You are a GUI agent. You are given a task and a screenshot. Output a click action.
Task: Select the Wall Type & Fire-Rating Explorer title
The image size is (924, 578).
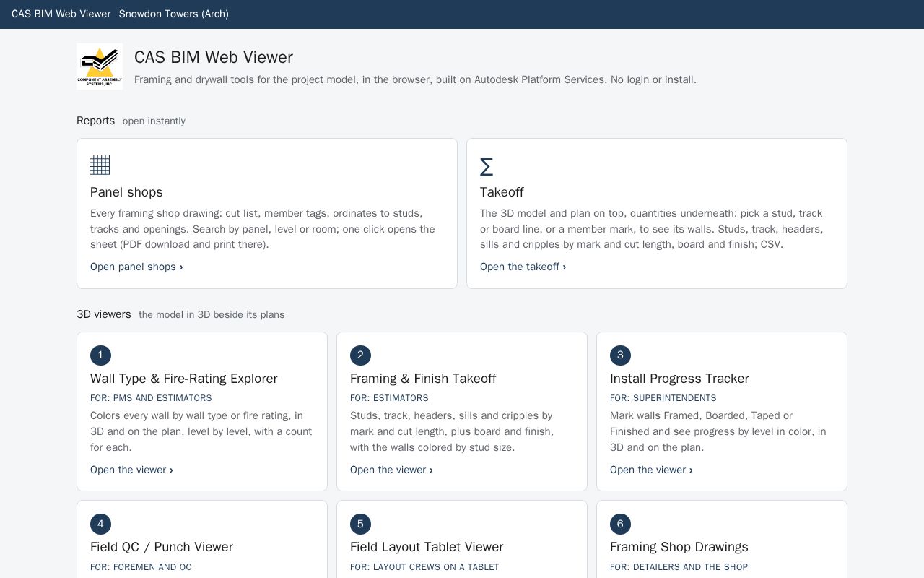(183, 379)
